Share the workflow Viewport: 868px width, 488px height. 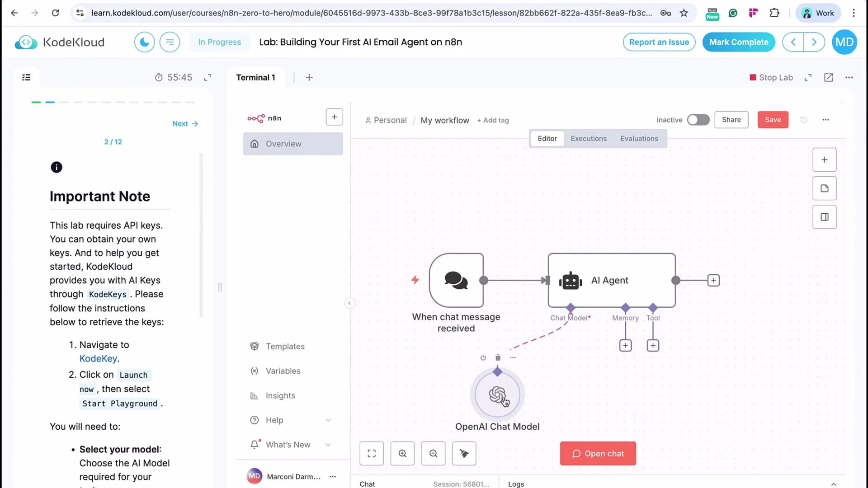[x=731, y=120]
